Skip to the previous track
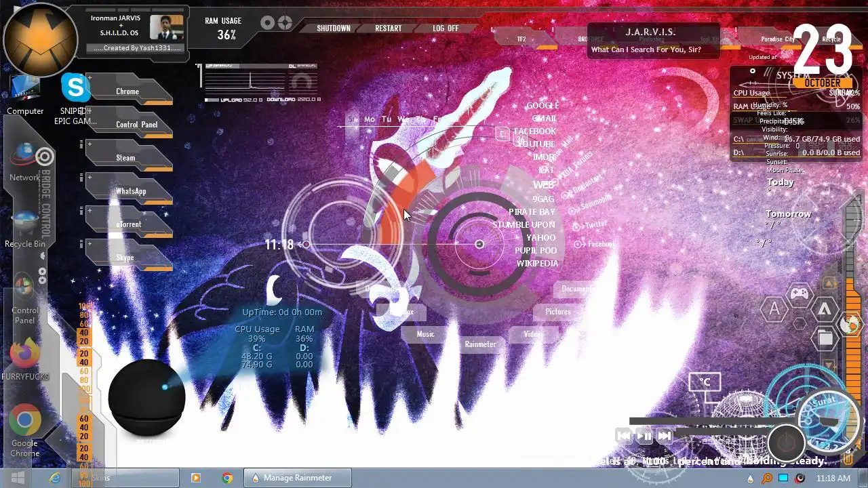Image resolution: width=868 pixels, height=488 pixels. [x=624, y=436]
